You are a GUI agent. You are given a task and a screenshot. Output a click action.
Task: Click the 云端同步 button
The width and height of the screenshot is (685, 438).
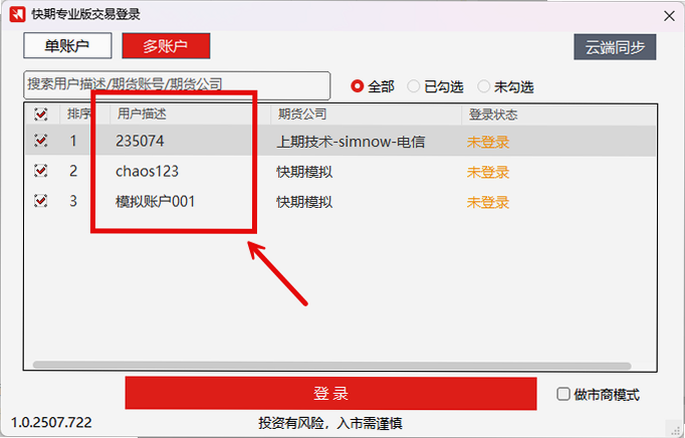click(615, 47)
